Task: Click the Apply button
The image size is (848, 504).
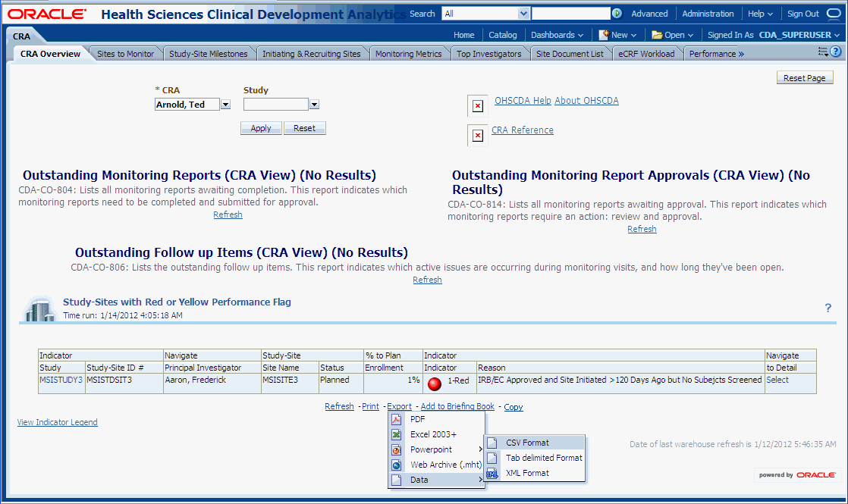Action: (261, 128)
